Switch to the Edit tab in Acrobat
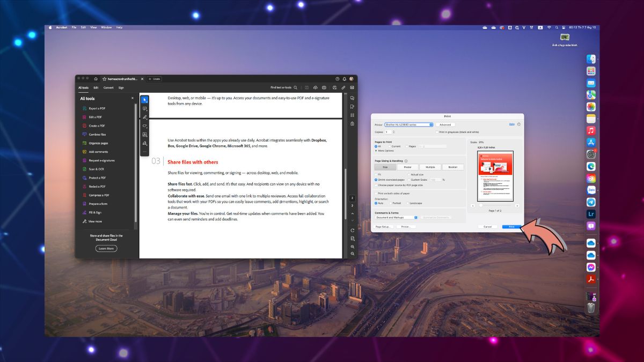 [x=96, y=87]
